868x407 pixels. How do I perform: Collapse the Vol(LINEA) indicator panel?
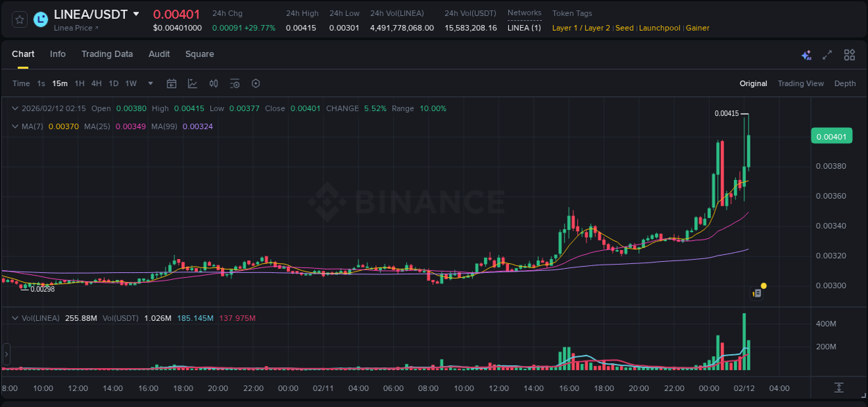pos(15,317)
